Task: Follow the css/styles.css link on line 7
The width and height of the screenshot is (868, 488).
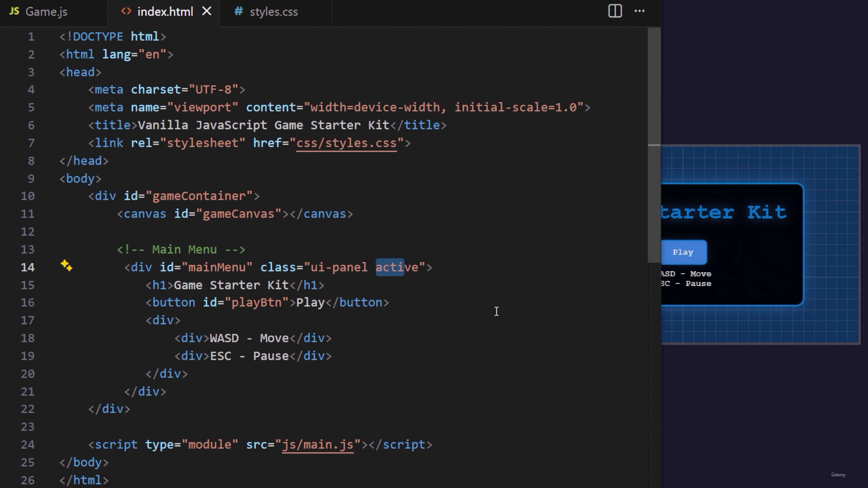Action: point(346,143)
